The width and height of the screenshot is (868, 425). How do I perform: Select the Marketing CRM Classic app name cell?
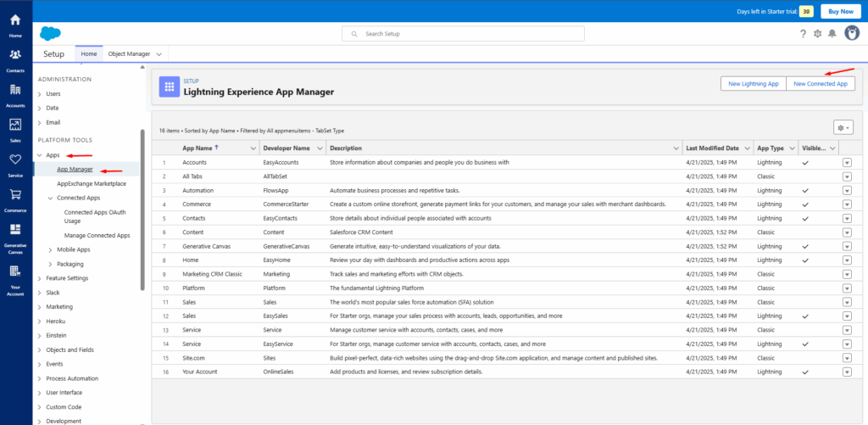coord(213,274)
